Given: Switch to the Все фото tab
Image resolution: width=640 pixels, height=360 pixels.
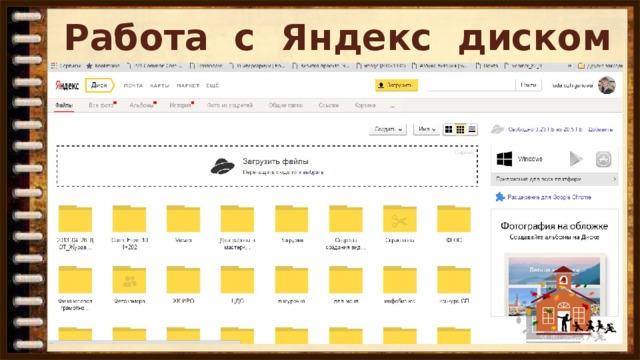Looking at the screenshot, I should [x=102, y=105].
